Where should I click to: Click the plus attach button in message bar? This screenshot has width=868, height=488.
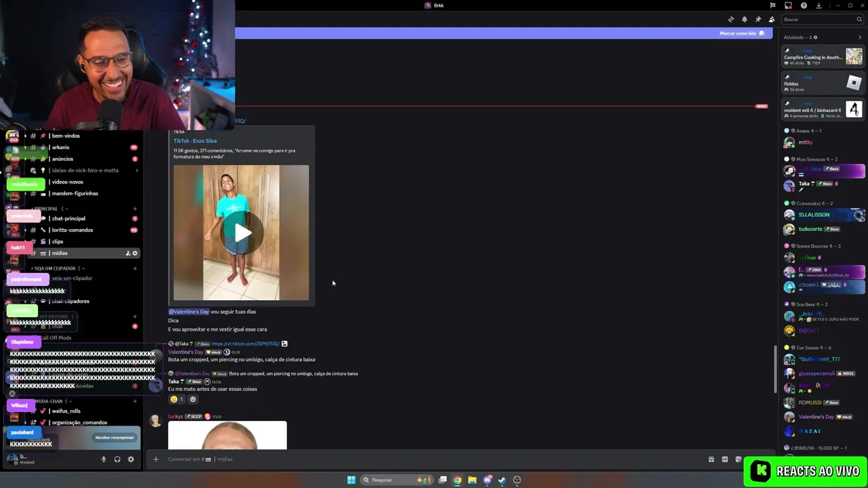coord(155,459)
